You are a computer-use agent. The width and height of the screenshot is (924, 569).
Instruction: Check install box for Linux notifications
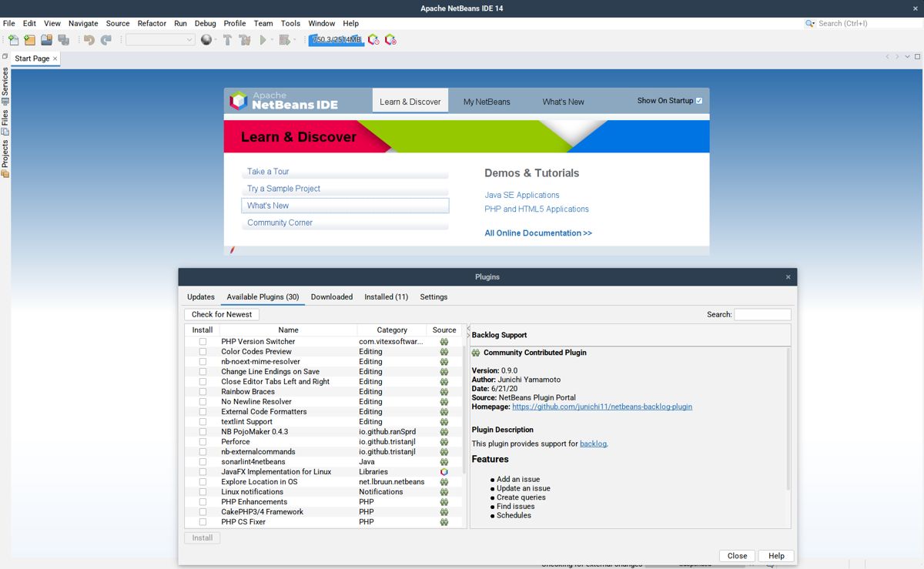pyautogui.click(x=203, y=492)
